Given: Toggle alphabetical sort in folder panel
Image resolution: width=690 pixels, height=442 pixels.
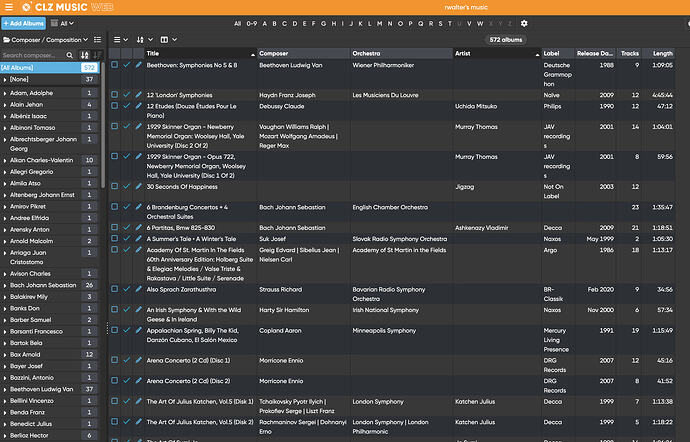Looking at the screenshot, I should [x=84, y=55].
